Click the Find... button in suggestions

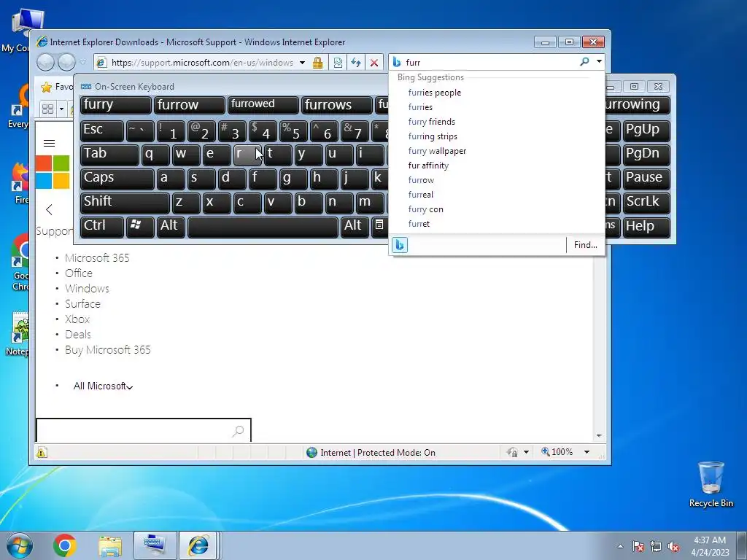[585, 245]
